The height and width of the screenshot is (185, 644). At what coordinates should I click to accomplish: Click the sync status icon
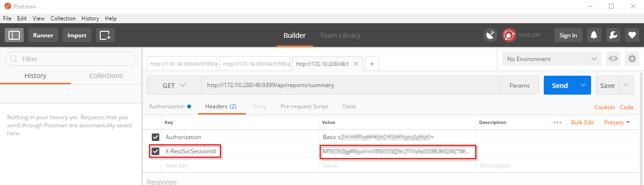click(509, 35)
